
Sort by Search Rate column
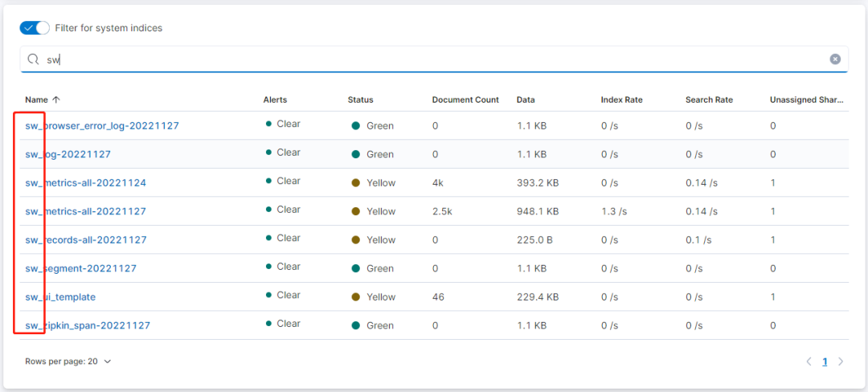(709, 100)
